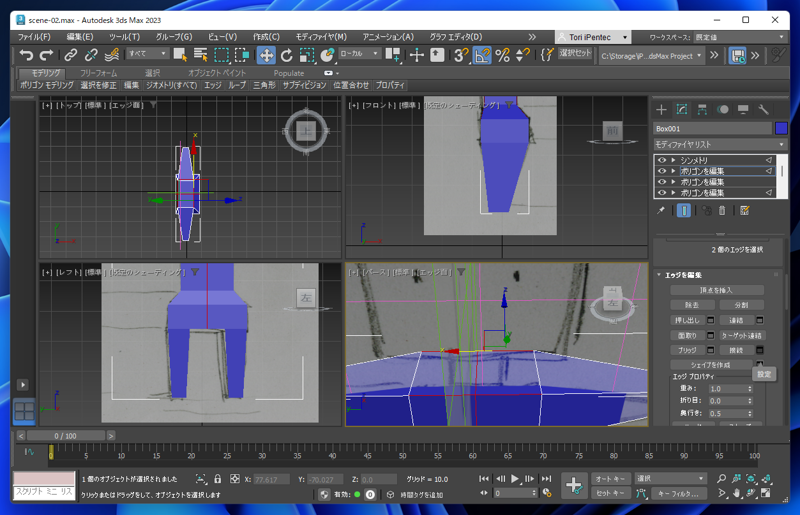Click the オート キー button
Image resolution: width=800 pixels, height=515 pixels.
tap(610, 479)
